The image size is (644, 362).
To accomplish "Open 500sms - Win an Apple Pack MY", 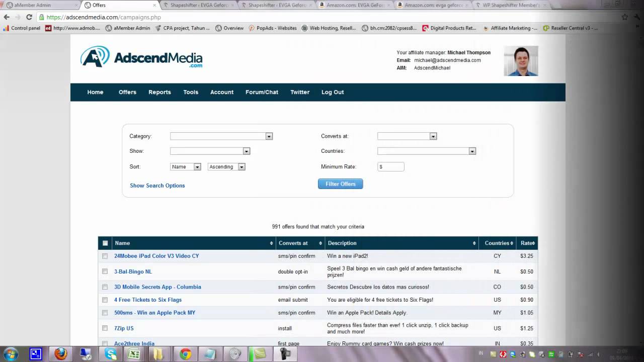I will [154, 313].
